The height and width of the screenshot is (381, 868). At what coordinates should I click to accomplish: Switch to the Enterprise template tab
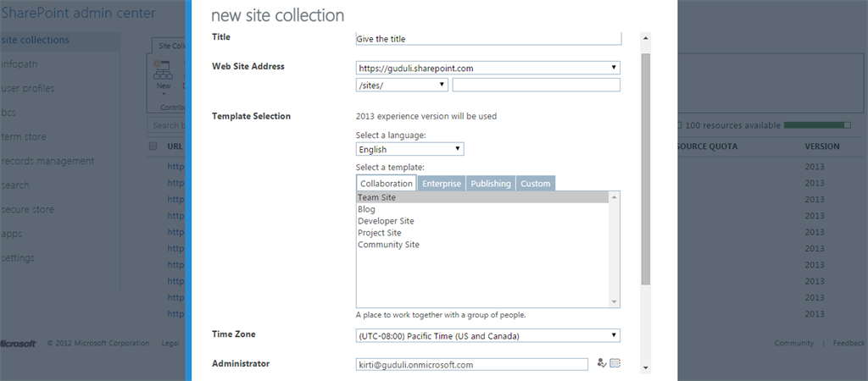442,184
